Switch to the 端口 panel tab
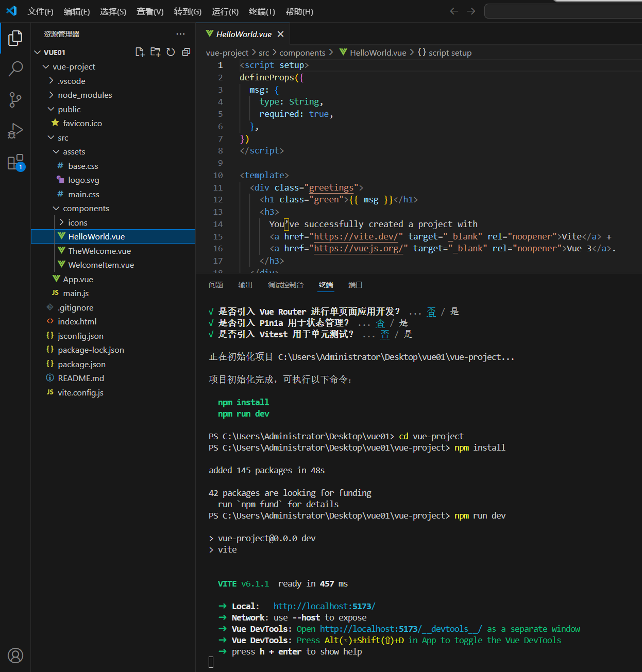Image resolution: width=642 pixels, height=672 pixels. tap(356, 285)
